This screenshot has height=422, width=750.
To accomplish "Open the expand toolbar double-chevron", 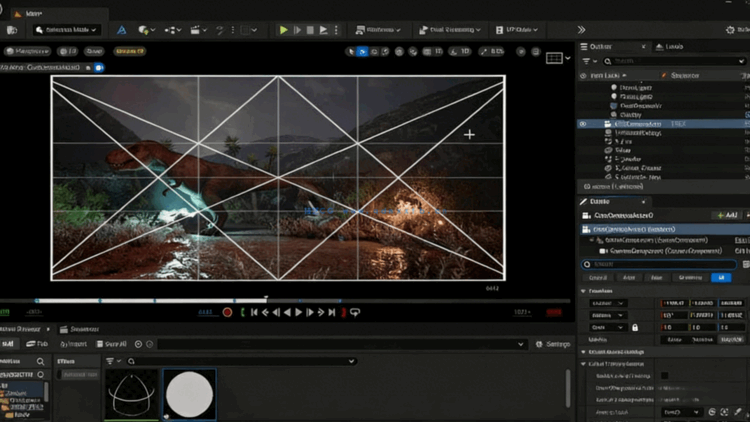I will (x=581, y=30).
